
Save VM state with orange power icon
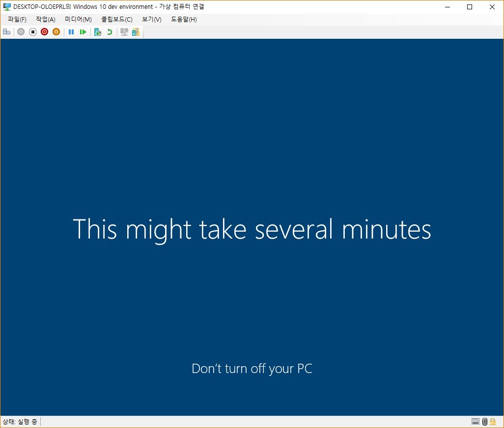pyautogui.click(x=56, y=32)
